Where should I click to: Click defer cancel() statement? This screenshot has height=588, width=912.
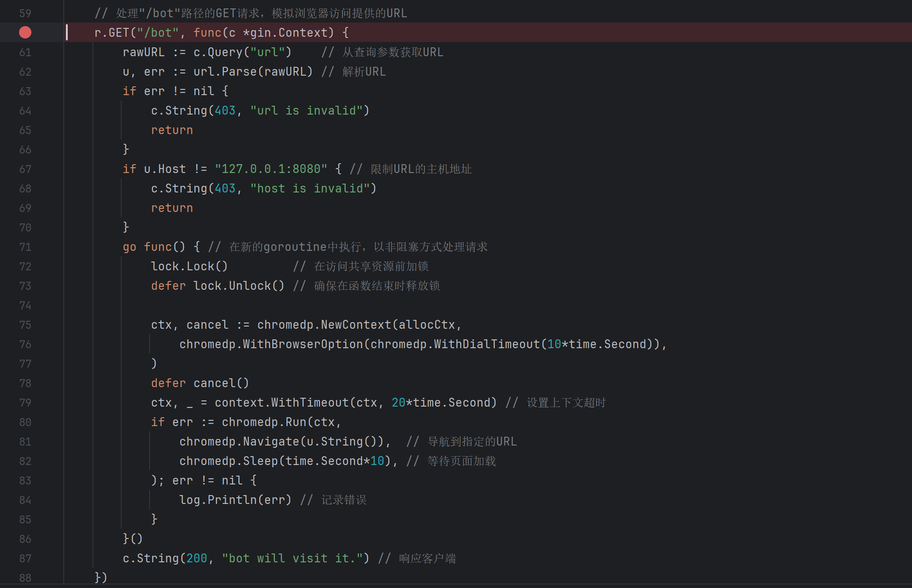coord(200,383)
